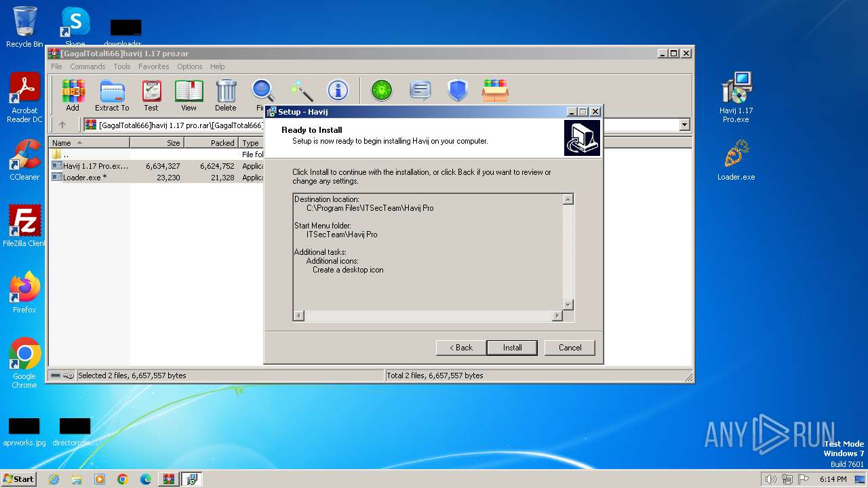The image size is (868, 488).
Task: Select Skype desktop shortcut
Action: [75, 27]
